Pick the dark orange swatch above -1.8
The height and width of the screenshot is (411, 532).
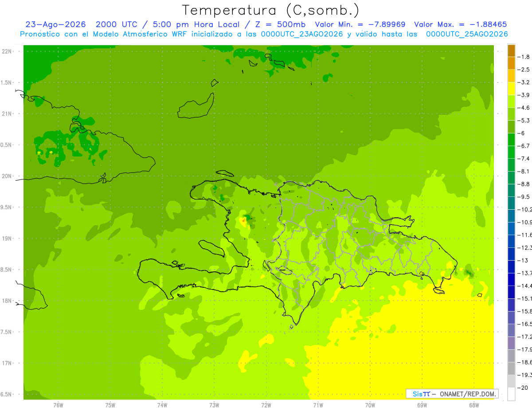511,51
